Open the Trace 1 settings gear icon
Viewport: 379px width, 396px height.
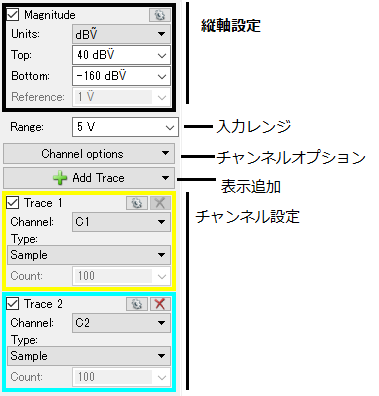coord(137,203)
